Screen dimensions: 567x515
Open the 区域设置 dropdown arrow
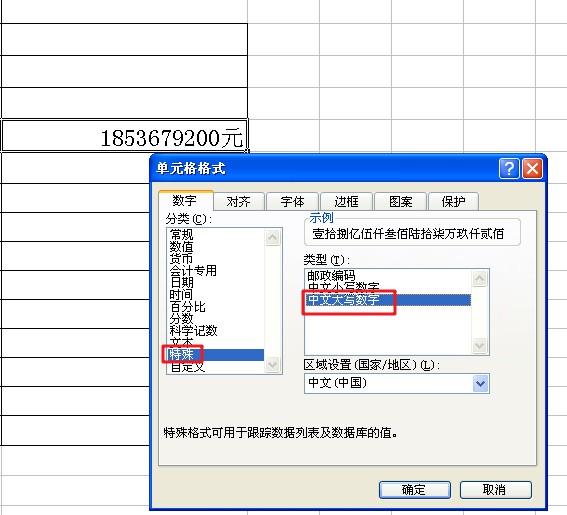tap(481, 383)
